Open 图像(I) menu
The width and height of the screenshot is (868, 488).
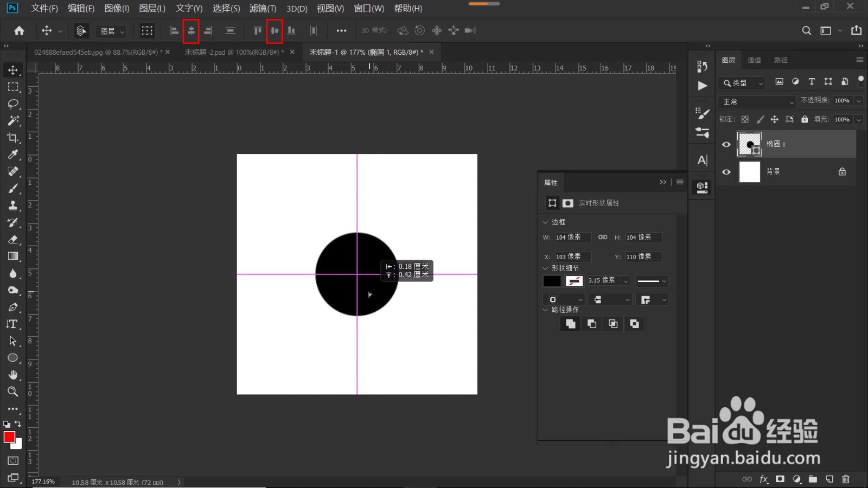pos(117,8)
